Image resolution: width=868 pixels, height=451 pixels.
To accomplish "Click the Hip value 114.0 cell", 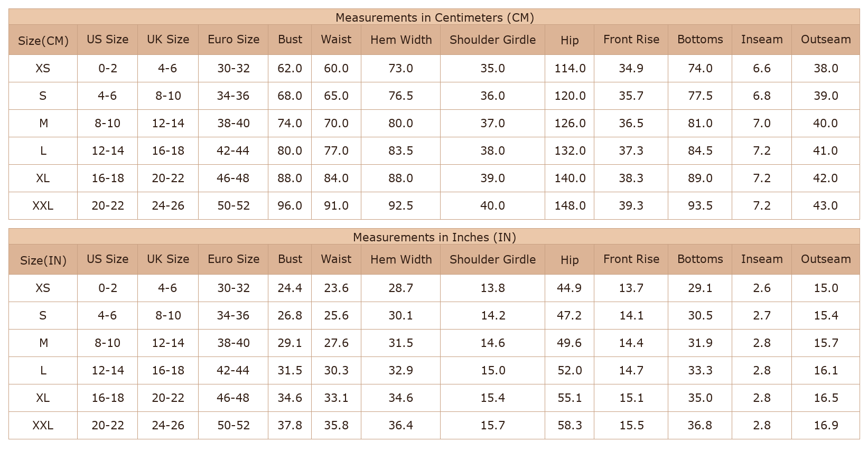I will click(570, 68).
